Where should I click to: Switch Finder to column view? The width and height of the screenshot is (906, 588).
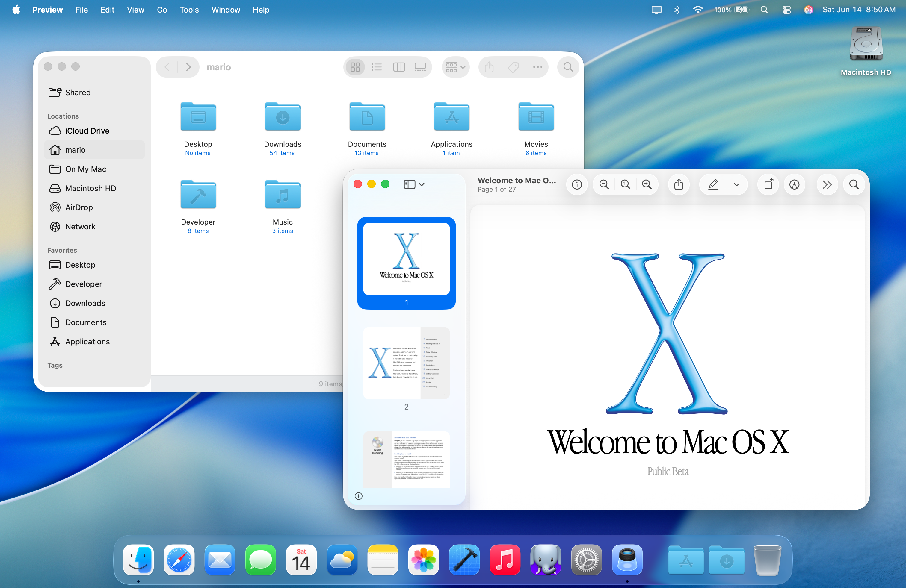tap(398, 67)
